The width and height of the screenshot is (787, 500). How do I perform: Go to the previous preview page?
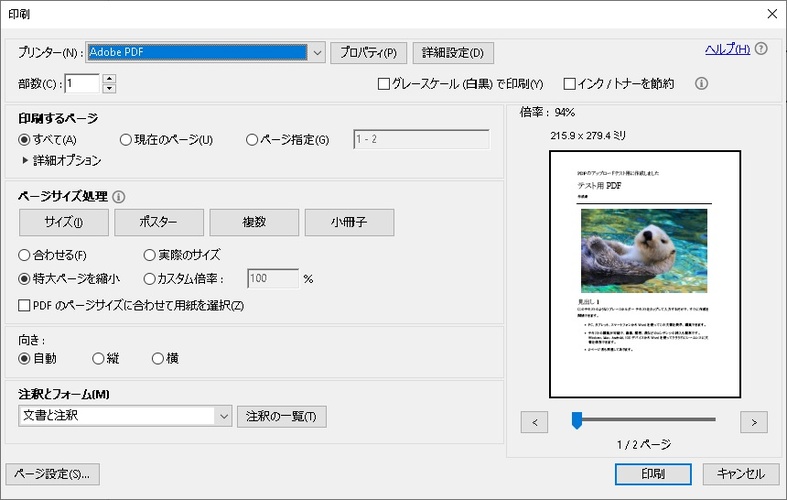coord(534,422)
